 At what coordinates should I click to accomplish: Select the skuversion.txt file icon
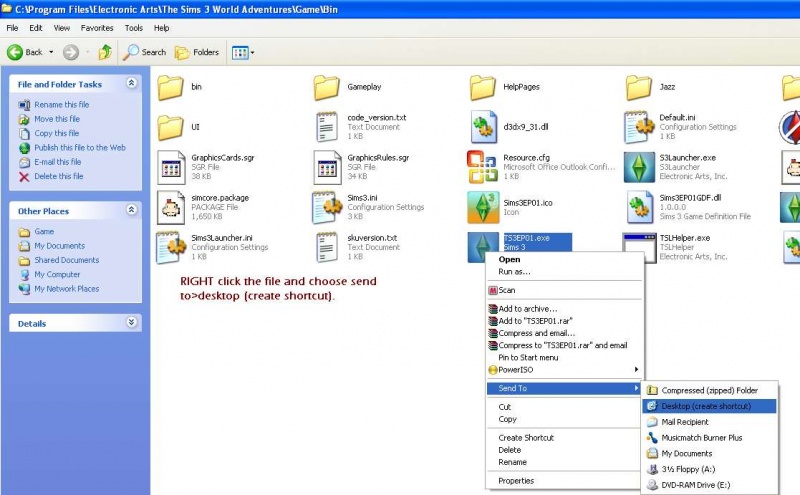pos(327,248)
